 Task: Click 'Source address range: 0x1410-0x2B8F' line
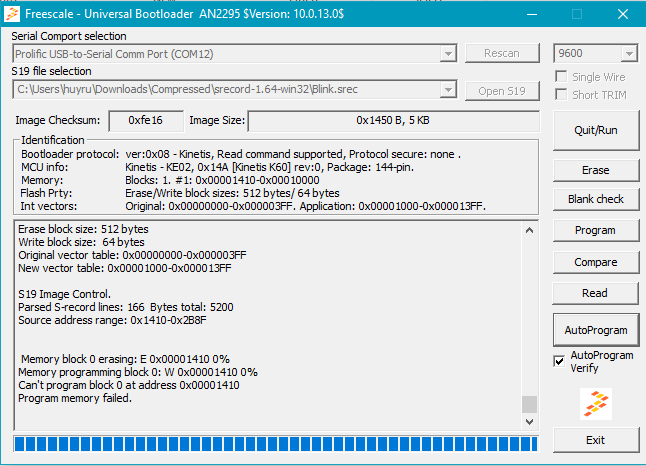click(112, 320)
